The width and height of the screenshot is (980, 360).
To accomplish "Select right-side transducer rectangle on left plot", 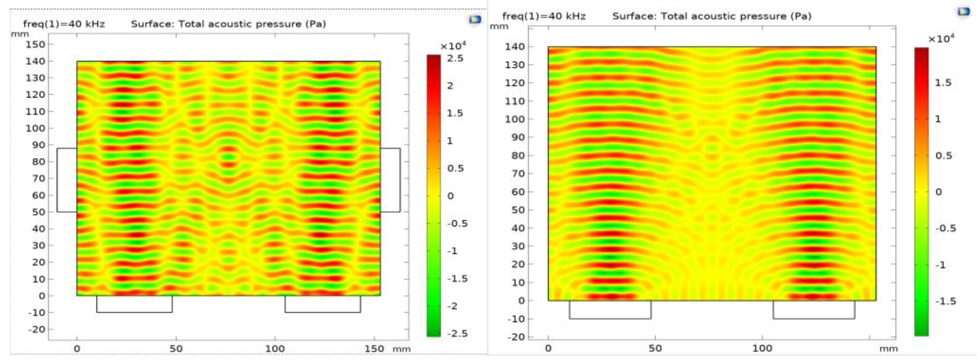I will tap(390, 180).
